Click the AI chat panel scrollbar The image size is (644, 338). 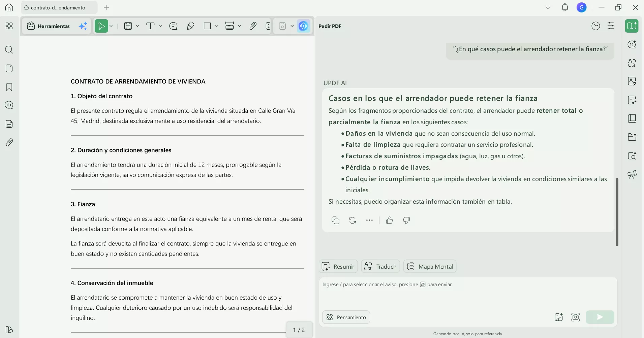tap(617, 212)
